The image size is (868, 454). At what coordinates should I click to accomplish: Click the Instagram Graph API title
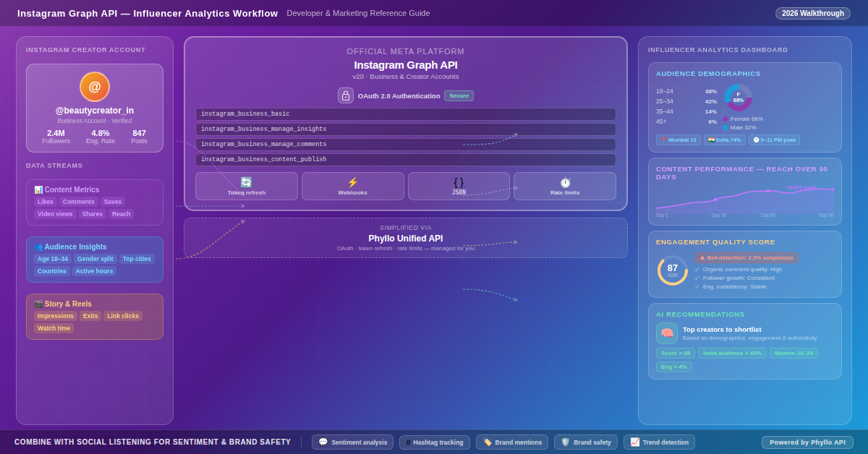406,64
